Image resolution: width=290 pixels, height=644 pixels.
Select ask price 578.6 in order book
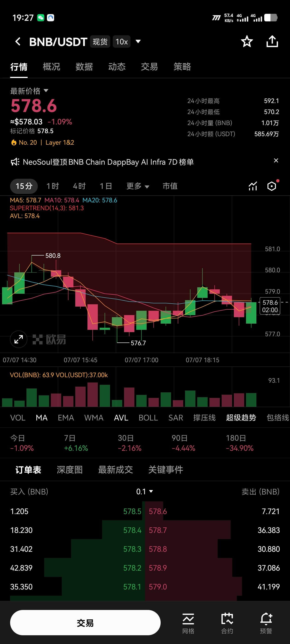(158, 511)
